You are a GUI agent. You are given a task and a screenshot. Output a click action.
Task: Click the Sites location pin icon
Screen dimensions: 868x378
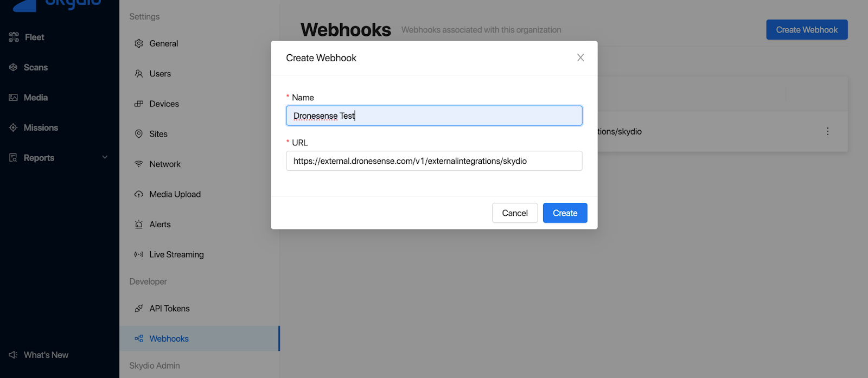(139, 134)
